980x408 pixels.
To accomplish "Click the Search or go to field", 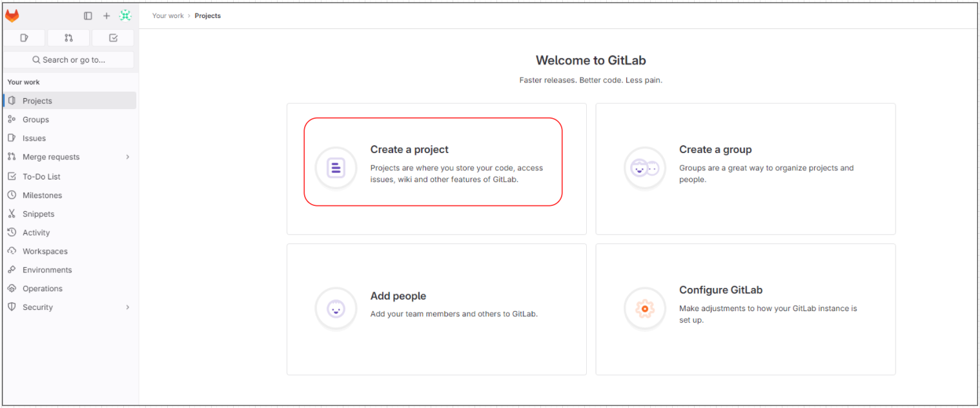I will [69, 60].
